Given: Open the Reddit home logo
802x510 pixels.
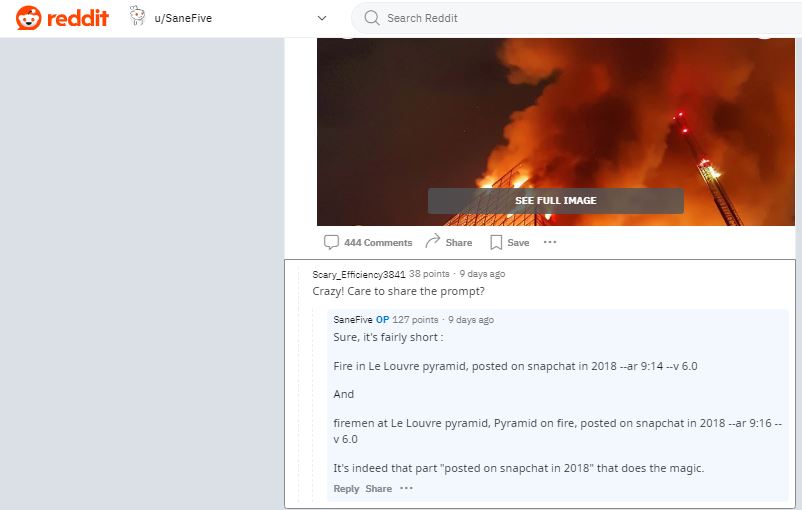Looking at the screenshot, I should pos(62,18).
